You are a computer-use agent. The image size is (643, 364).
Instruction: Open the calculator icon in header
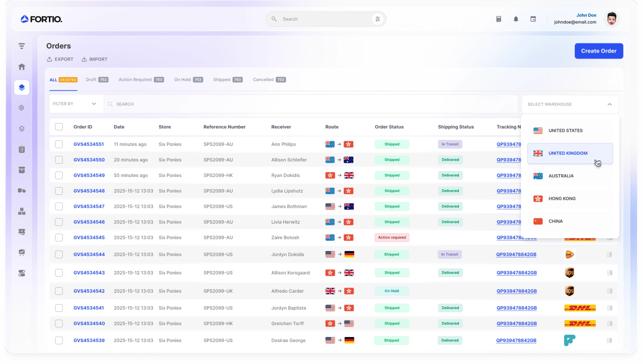coord(498,19)
